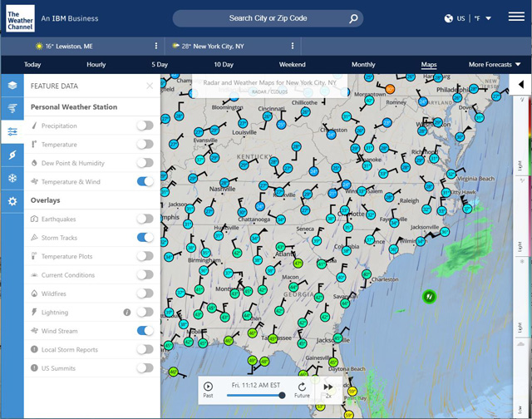Click the Search City or Zip Code field
The height and width of the screenshot is (419, 532).
point(268,18)
